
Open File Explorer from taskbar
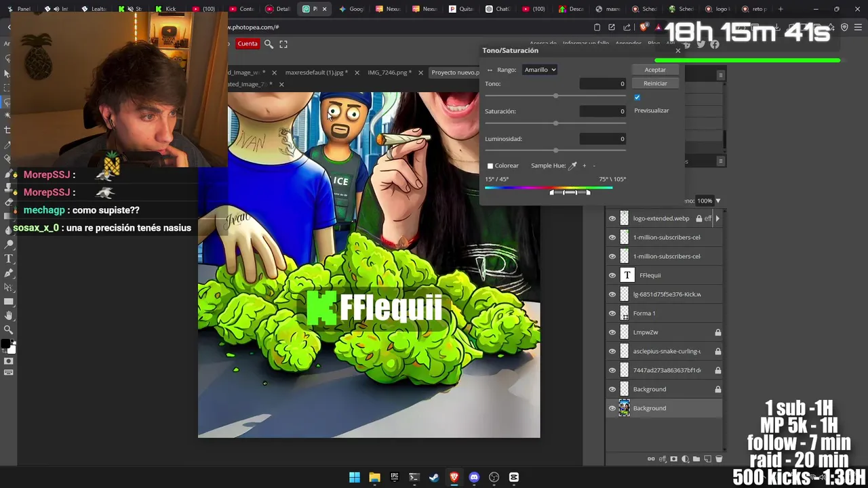(x=374, y=477)
